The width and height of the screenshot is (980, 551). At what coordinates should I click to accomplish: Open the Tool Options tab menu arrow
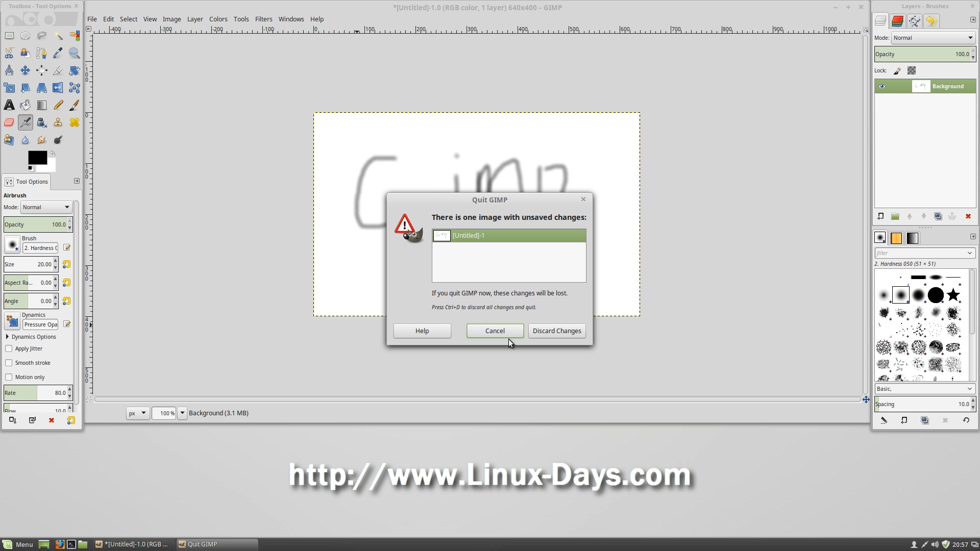pyautogui.click(x=77, y=181)
